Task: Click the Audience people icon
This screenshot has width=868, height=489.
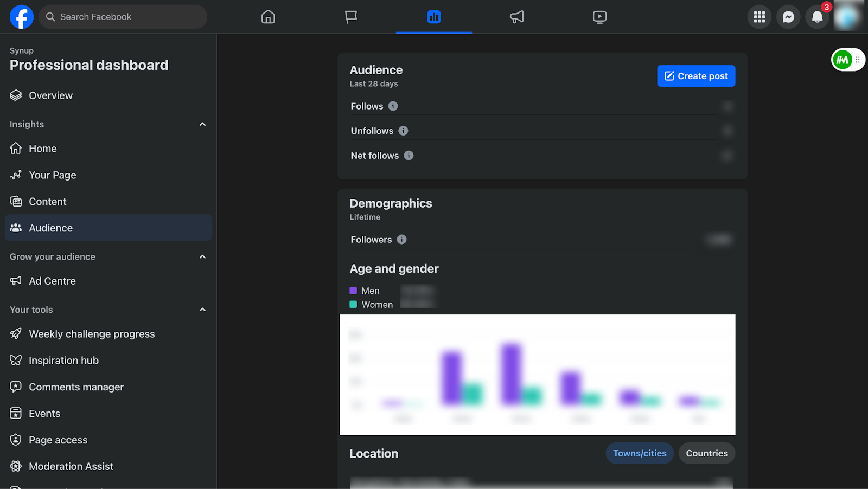Action: pos(16,228)
